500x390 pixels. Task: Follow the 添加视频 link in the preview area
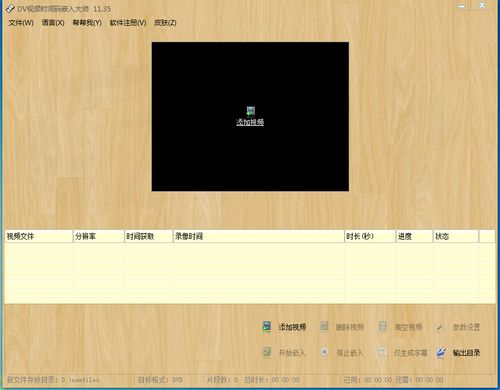point(250,122)
